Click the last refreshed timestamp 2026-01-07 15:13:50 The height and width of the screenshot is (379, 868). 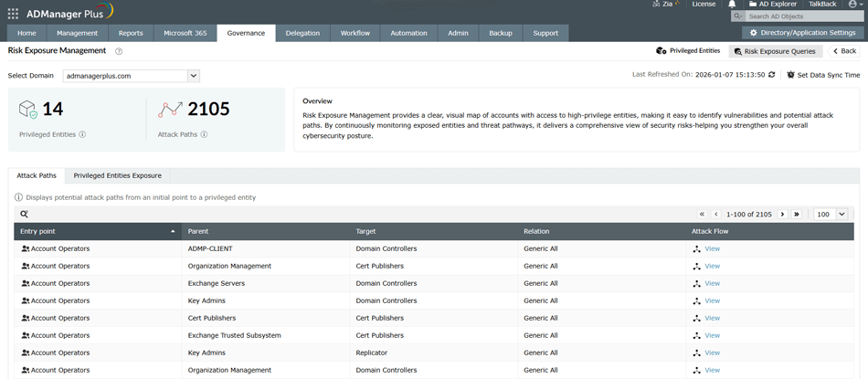tap(730, 75)
